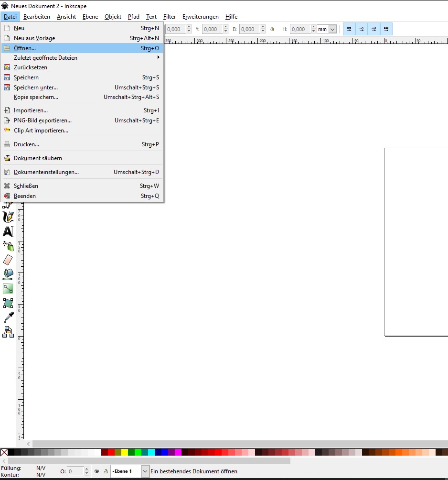Toggle scaling of rounded rectangle corners
Image resolution: width=448 pixels, height=480 pixels.
click(x=362, y=29)
